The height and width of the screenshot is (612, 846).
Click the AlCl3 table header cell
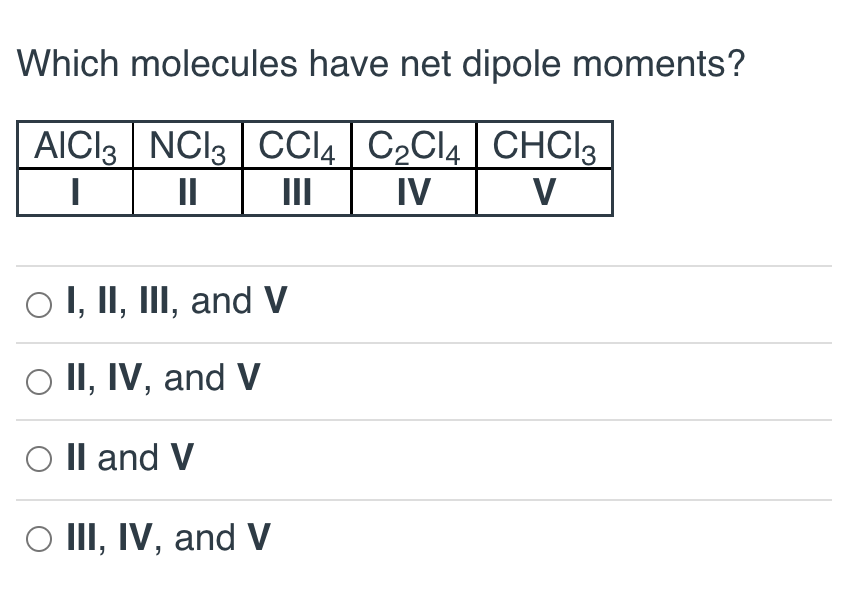(74, 146)
